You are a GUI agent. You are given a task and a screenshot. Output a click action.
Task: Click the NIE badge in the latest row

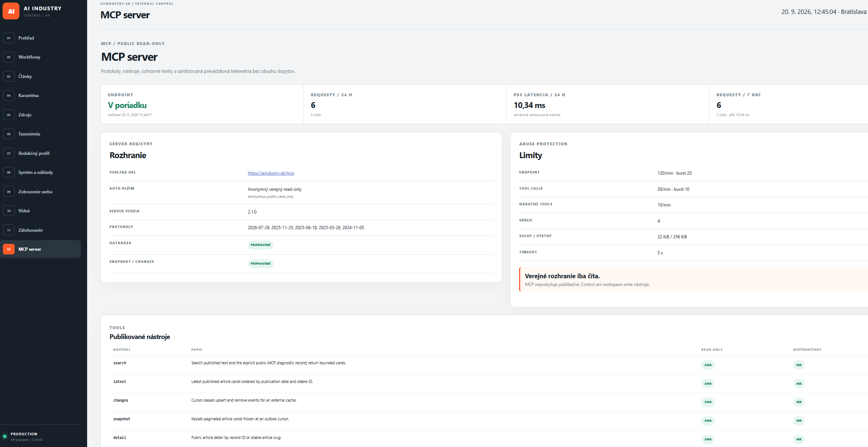[x=799, y=384]
